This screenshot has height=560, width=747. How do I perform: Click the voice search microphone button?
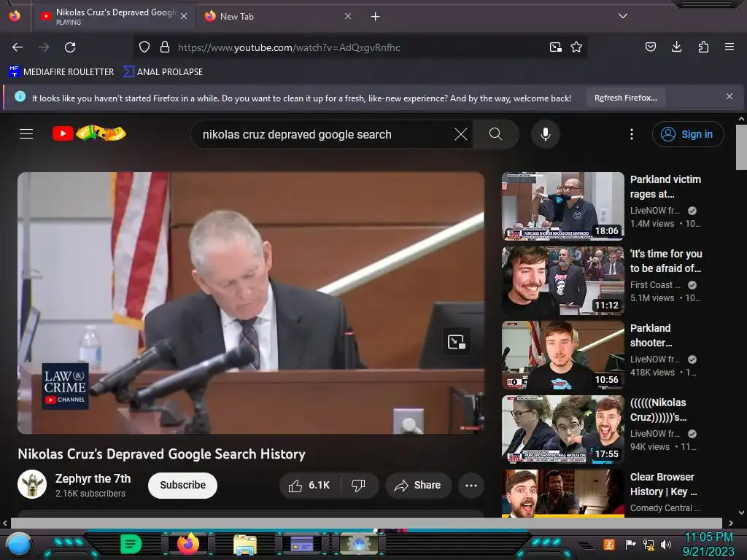(546, 134)
